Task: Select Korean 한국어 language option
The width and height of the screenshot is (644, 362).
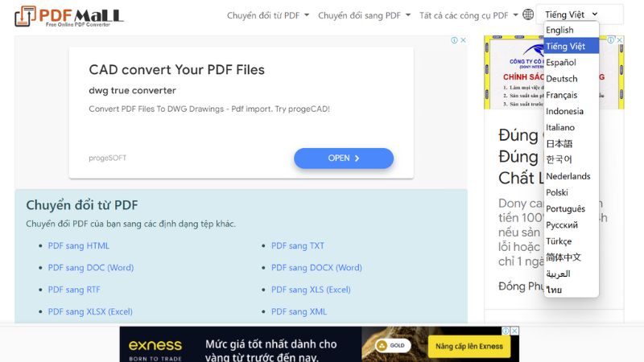Action: tap(572, 159)
